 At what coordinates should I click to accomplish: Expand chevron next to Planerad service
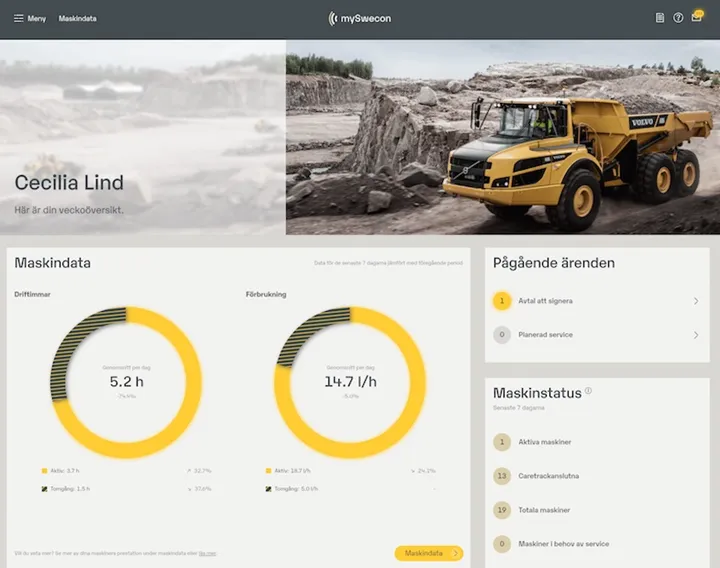tap(696, 335)
